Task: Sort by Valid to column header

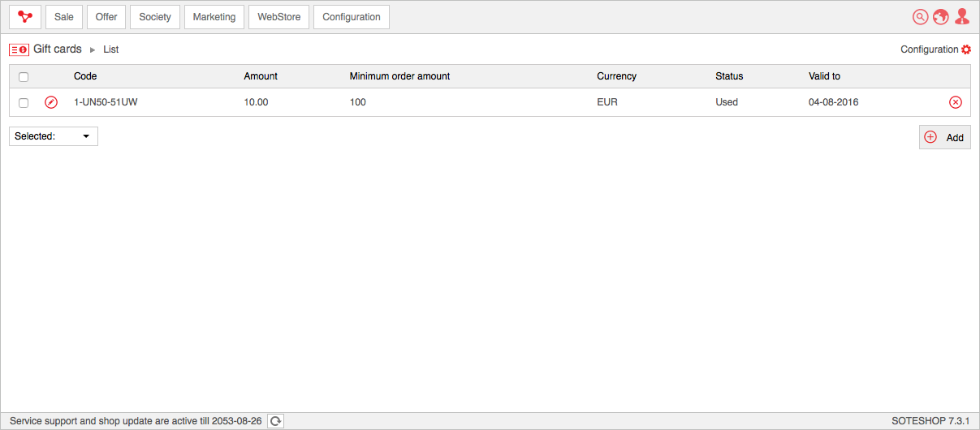Action: (x=824, y=76)
